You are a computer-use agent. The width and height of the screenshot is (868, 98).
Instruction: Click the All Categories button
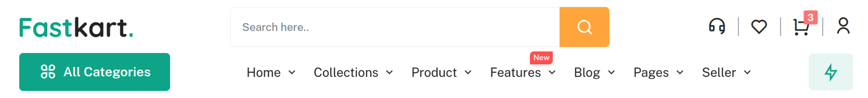pos(95,72)
